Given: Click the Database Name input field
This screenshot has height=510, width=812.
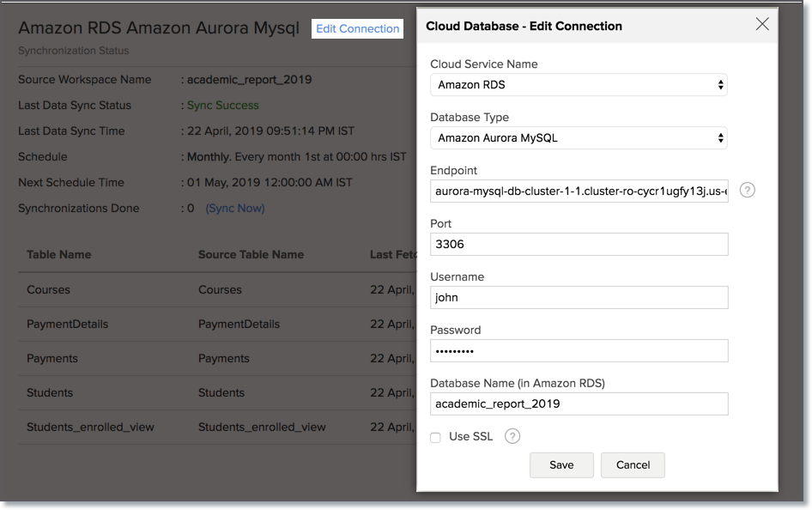Looking at the screenshot, I should pyautogui.click(x=579, y=404).
